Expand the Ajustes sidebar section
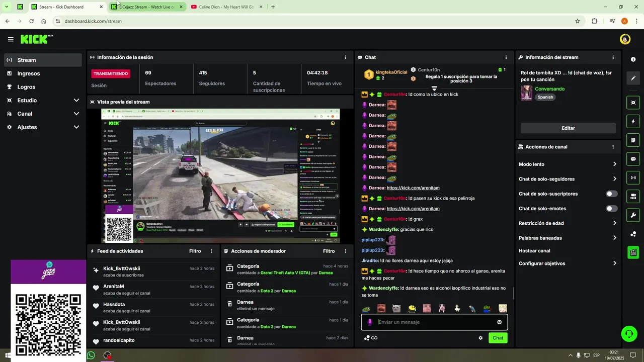The width and height of the screenshot is (644, 362). (x=43, y=127)
